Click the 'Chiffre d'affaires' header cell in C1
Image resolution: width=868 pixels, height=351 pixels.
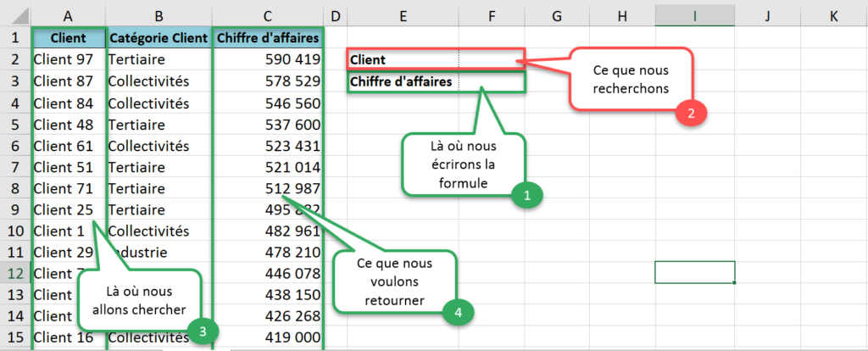click(268, 37)
